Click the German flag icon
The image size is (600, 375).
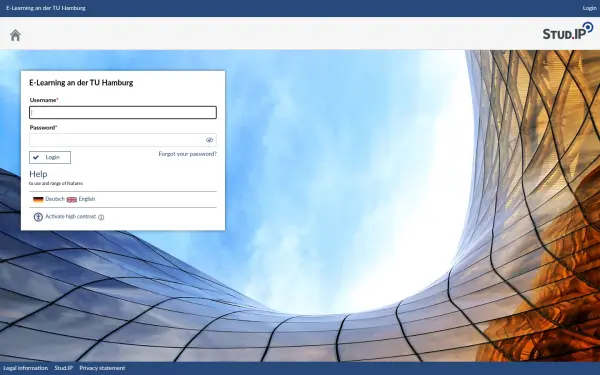[x=38, y=199]
